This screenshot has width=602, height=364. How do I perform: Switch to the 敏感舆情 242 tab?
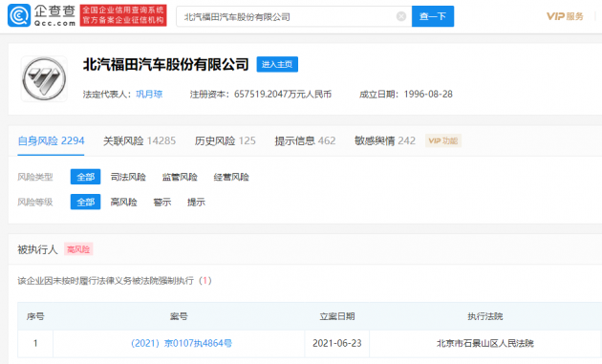(x=385, y=140)
